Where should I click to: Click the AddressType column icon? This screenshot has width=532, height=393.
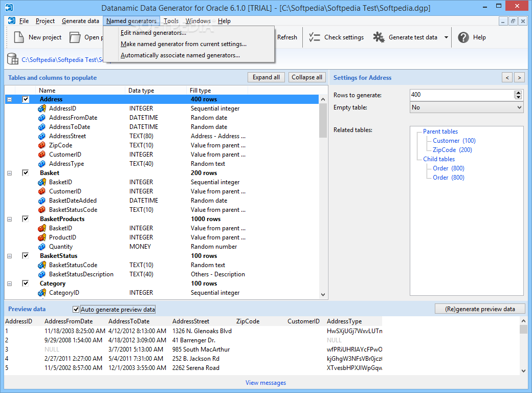click(x=42, y=164)
